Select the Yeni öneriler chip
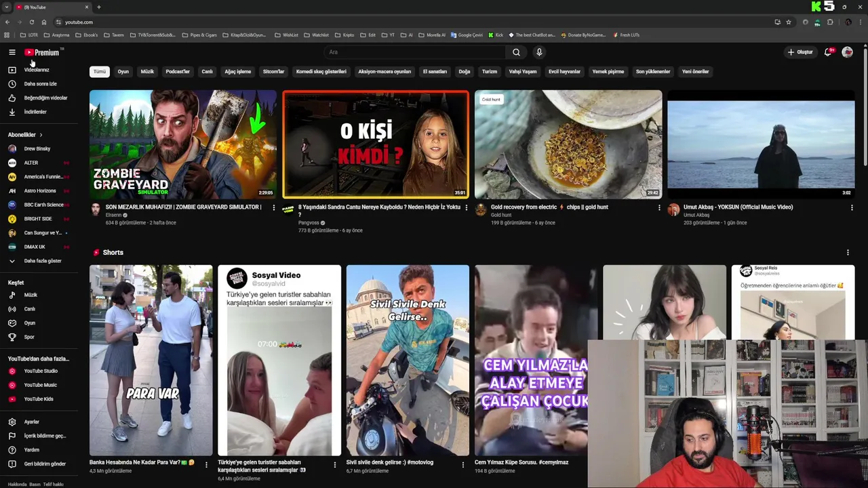The image size is (868, 488). click(x=695, y=71)
